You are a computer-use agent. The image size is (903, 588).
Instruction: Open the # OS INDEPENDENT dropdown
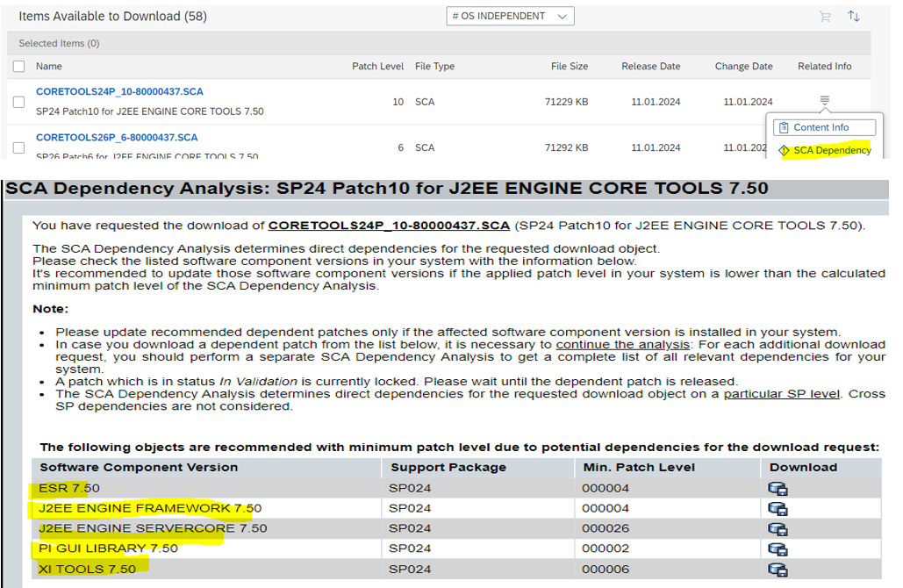510,17
